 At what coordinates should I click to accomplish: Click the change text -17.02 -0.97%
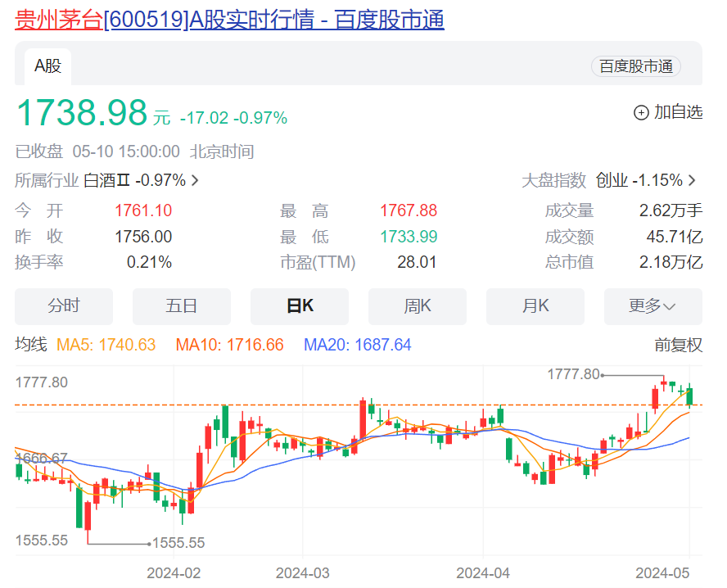233,118
